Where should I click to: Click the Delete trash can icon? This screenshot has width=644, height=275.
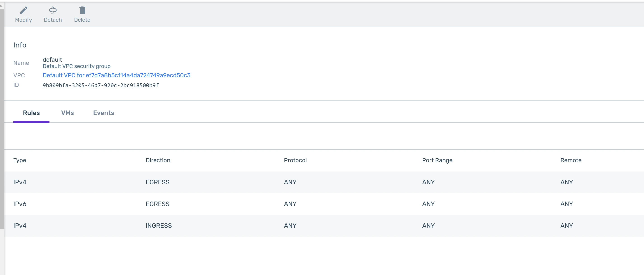[x=82, y=10]
